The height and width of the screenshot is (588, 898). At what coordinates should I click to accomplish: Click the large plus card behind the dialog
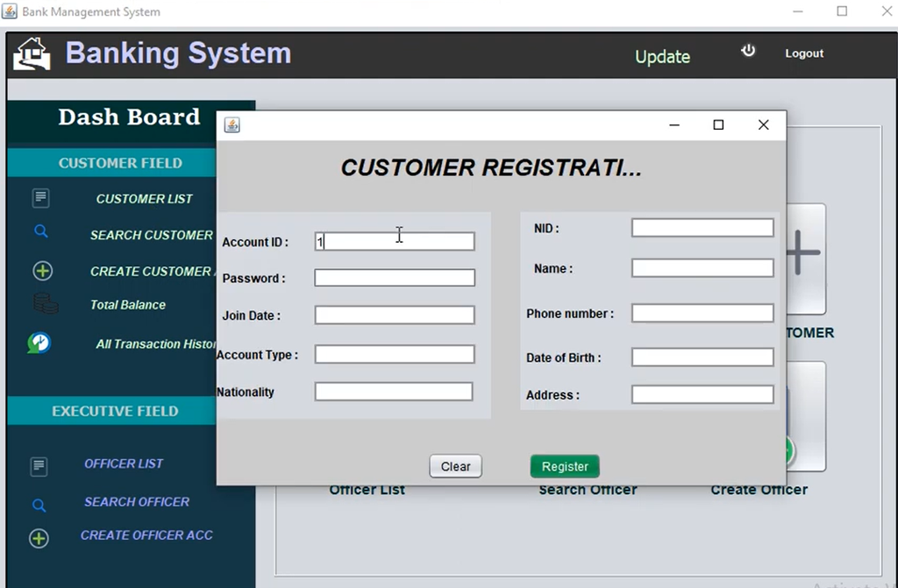coord(806,259)
